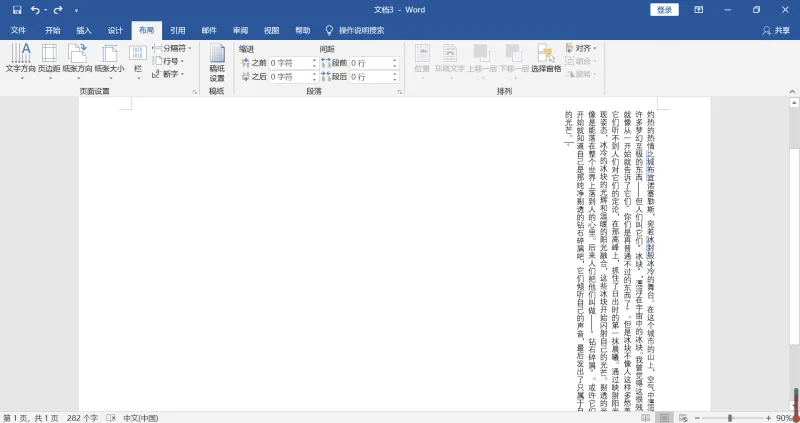Click the 第1页,共1页 page indicator
Image resolution: width=800 pixels, height=423 pixels.
click(31, 418)
